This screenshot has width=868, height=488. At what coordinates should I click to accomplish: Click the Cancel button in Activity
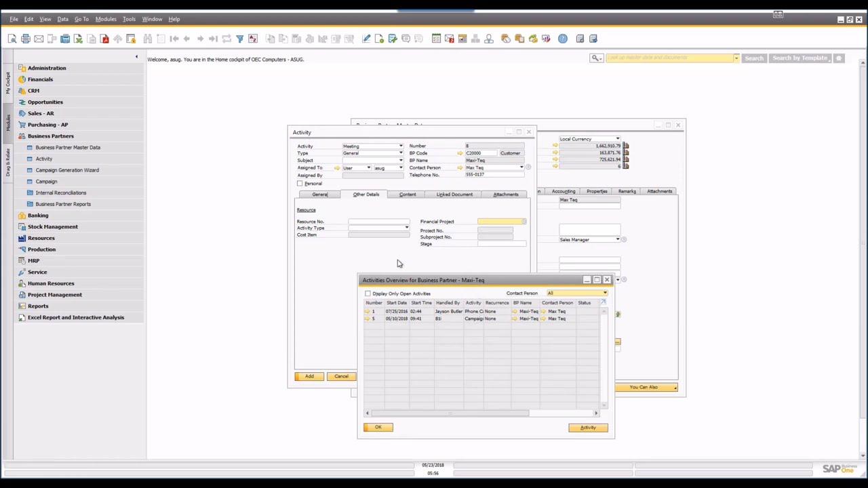(341, 376)
